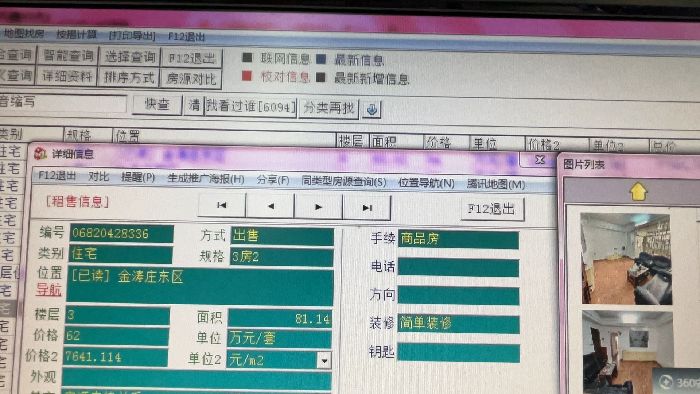Show previous record with left arrow
Screen dimensions: 700x394
[x=270, y=207]
